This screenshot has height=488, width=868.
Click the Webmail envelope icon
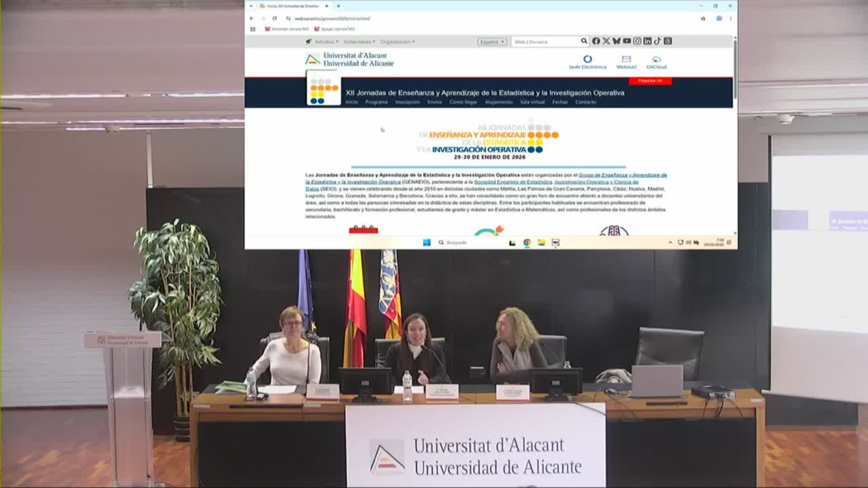click(626, 59)
